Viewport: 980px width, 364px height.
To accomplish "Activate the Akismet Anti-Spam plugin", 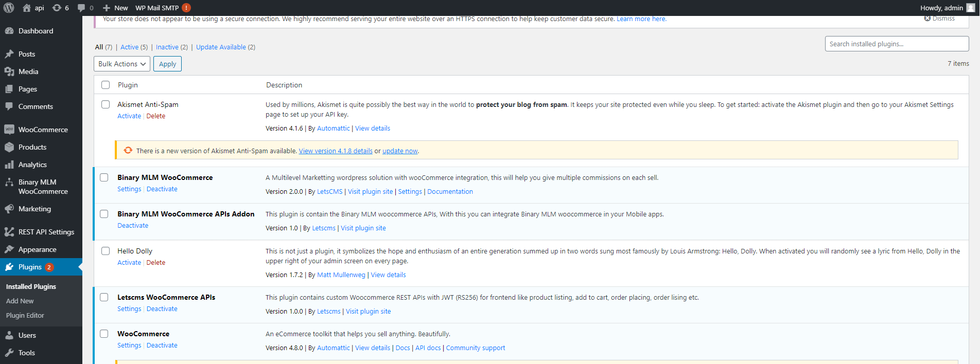I will (x=129, y=116).
